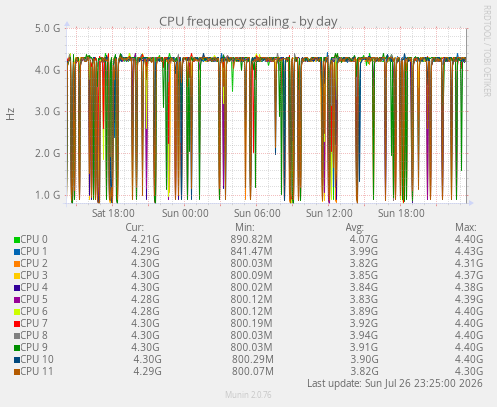497x407 pixels.
Task: Click the 'Munin 2.0.76' version footer
Action: pyautogui.click(x=248, y=395)
